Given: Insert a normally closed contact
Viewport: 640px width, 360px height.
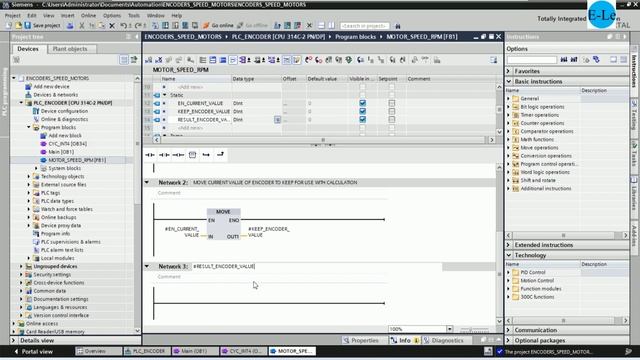Looking at the screenshot, I should click(164, 155).
